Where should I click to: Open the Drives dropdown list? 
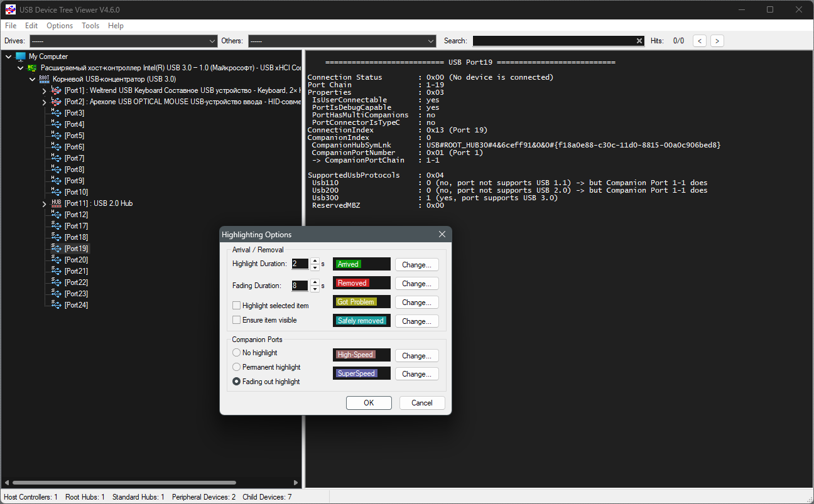coord(123,41)
